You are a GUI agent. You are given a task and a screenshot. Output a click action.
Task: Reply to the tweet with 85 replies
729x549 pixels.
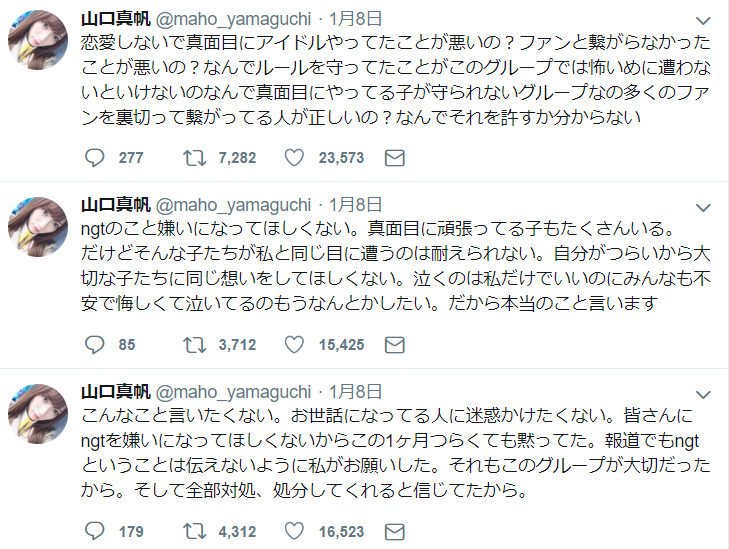(95, 345)
